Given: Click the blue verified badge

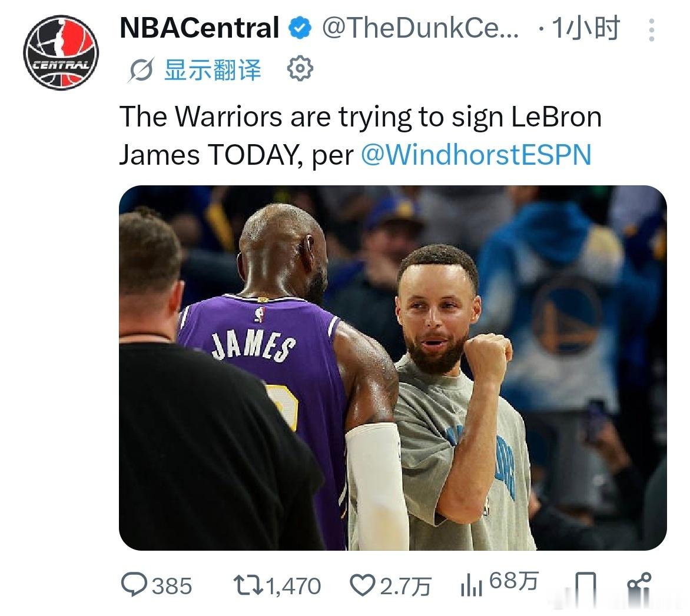Looking at the screenshot, I should tap(300, 28).
